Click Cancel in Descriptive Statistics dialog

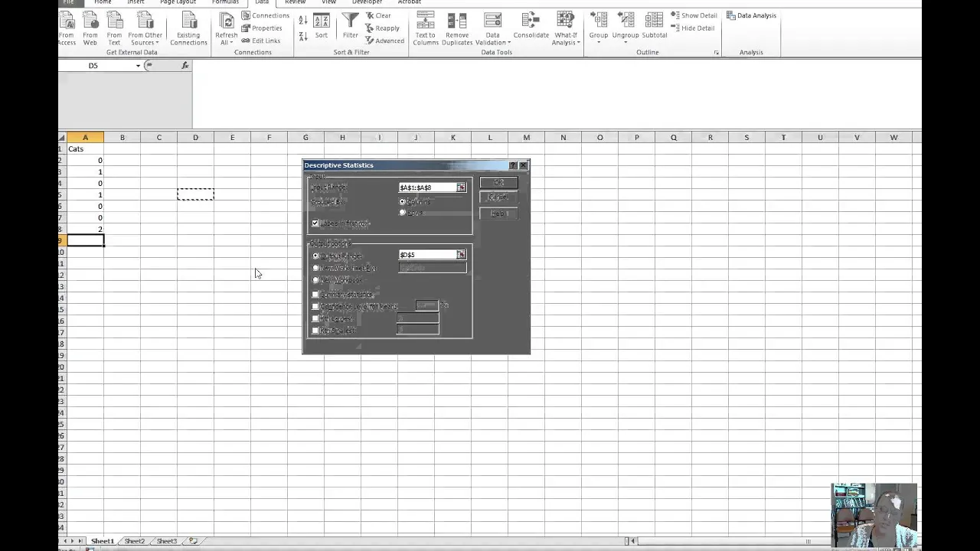498,197
